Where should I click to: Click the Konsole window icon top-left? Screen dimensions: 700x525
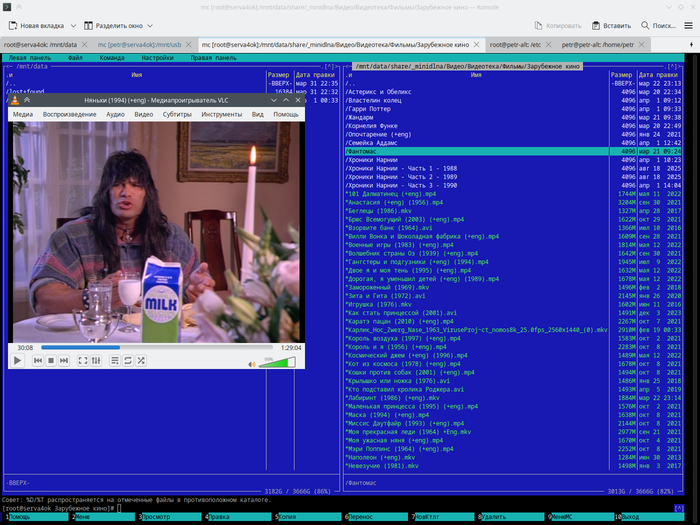point(7,7)
